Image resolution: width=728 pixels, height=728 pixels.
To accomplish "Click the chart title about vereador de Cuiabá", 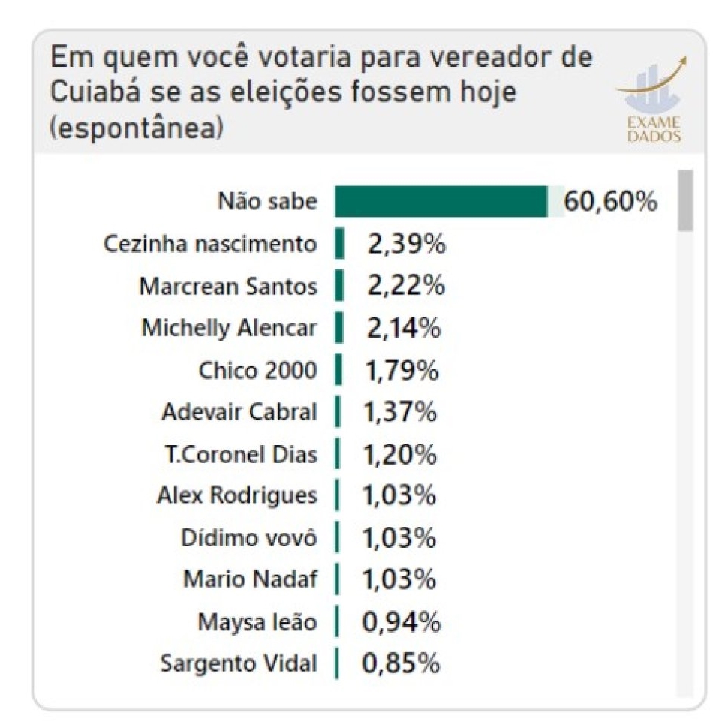I will [321, 92].
